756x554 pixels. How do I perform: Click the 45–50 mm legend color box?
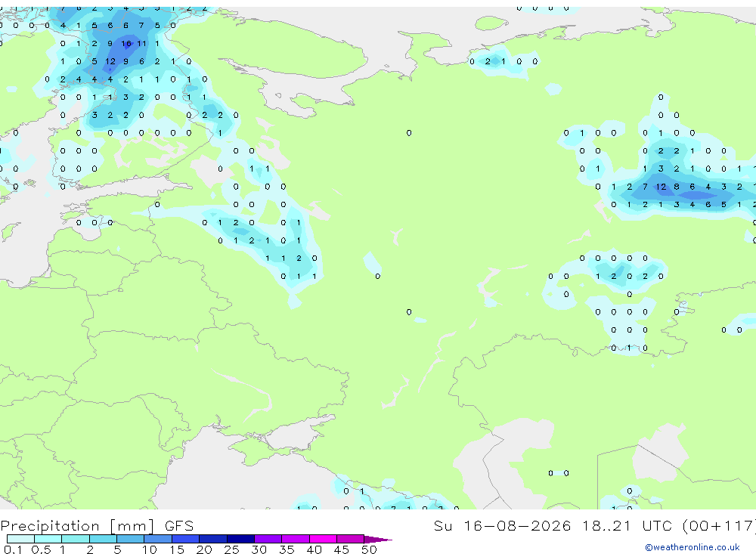351,539
